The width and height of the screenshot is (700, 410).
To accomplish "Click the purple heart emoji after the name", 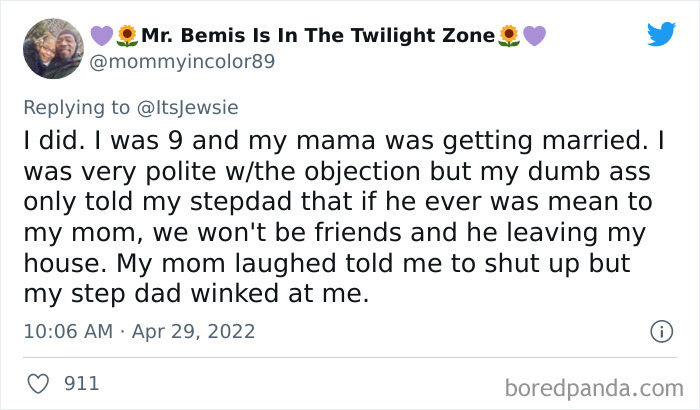I will click(533, 37).
